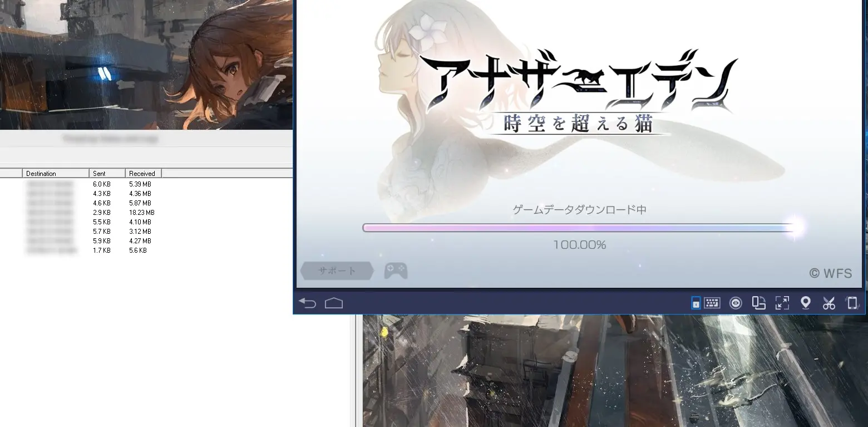
Task: Select the 5.7 KB sent cell
Action: tap(102, 232)
